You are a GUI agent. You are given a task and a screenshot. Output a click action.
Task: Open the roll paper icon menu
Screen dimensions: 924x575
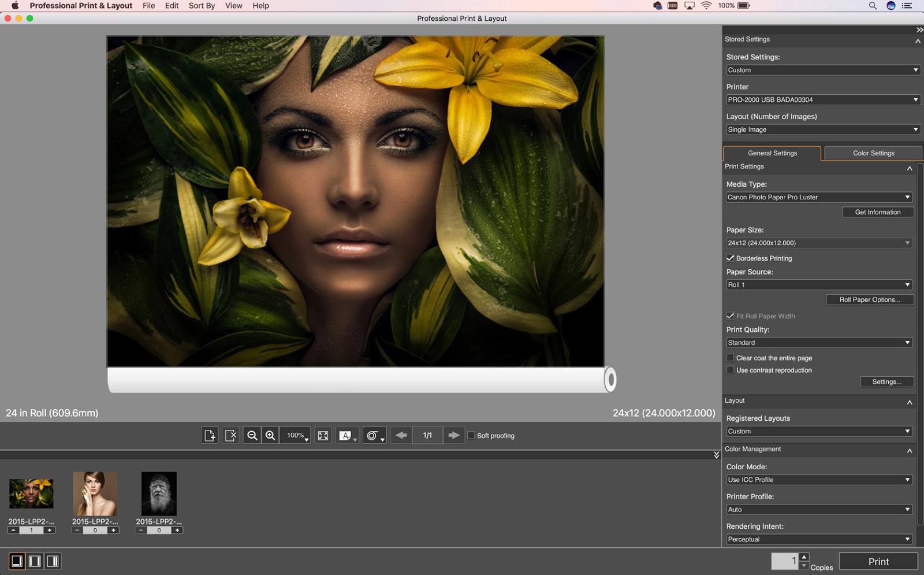[374, 435]
